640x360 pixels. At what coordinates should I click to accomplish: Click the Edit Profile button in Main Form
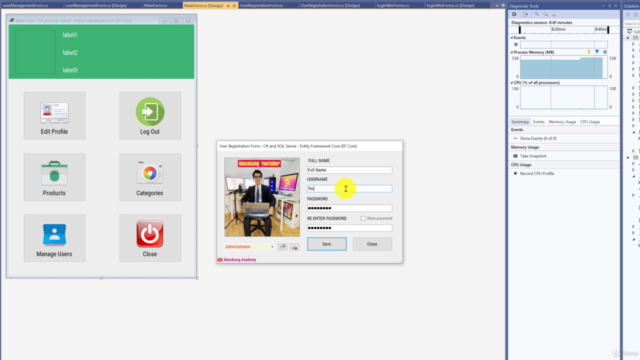point(54,116)
